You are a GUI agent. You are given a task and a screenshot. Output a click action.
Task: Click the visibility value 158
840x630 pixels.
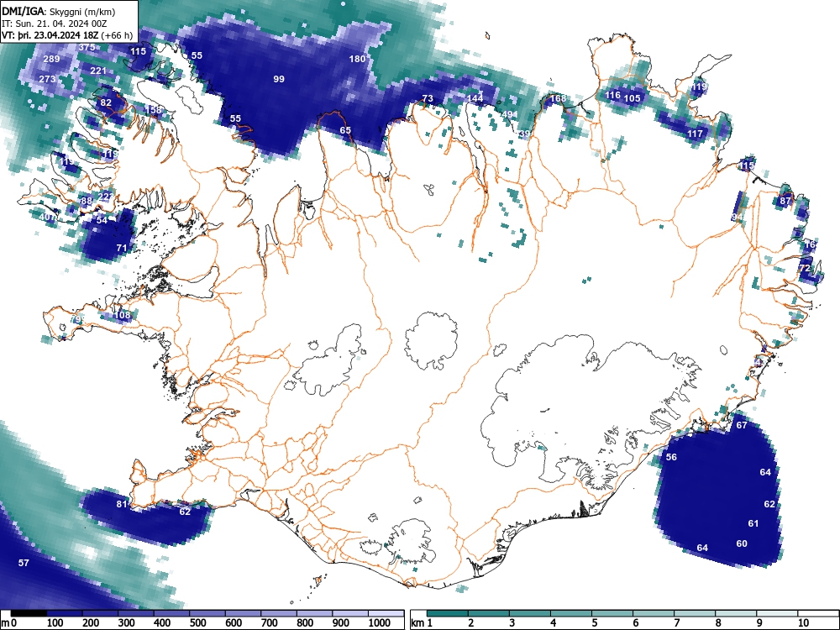tap(153, 110)
